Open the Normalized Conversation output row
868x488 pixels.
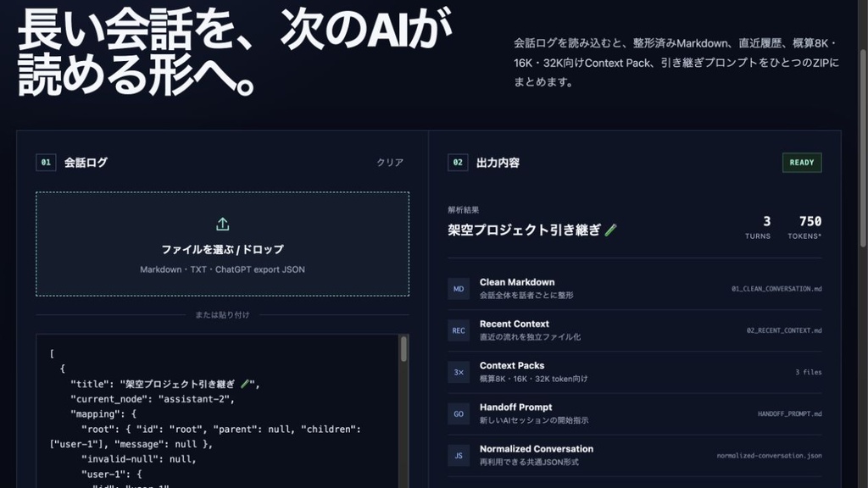(x=634, y=456)
